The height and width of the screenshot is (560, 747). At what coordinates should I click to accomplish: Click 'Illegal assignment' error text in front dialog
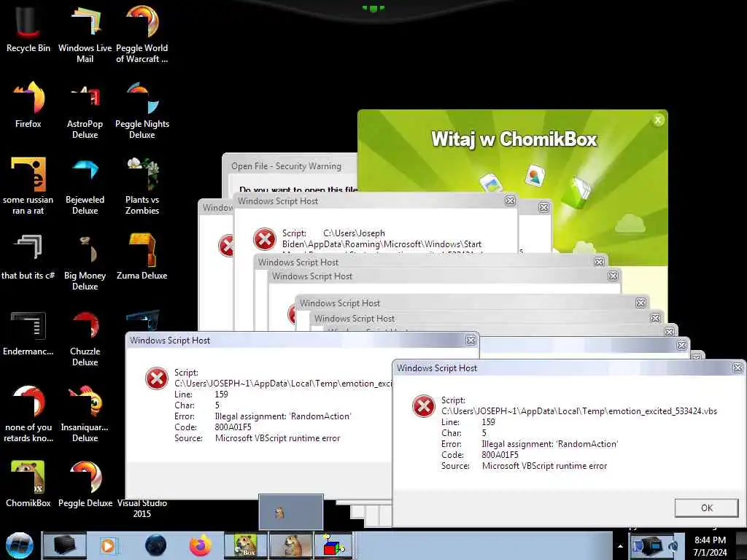(550, 444)
